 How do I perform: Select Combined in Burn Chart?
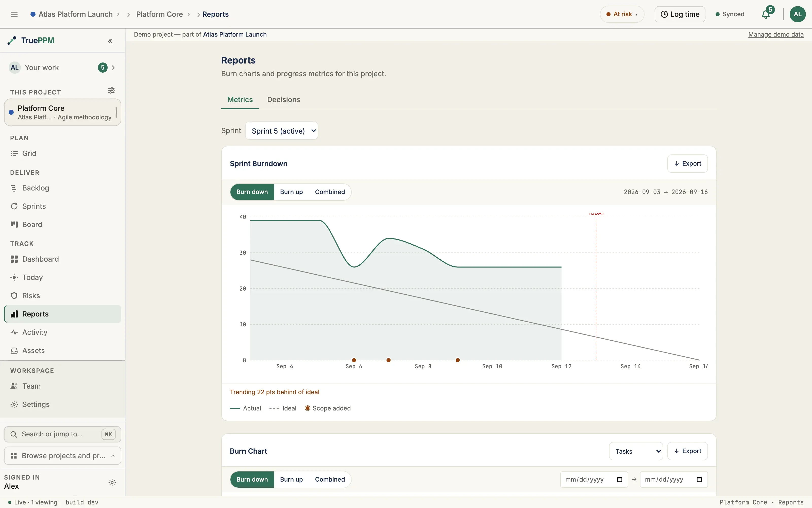point(330,480)
